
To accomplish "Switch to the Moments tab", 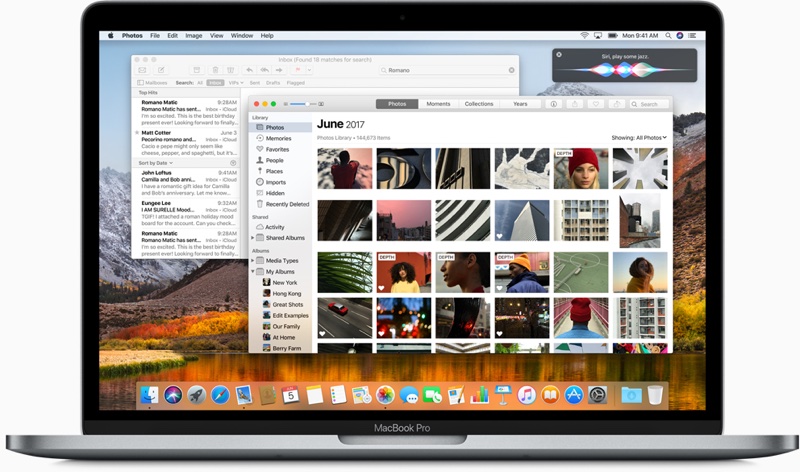I will coord(438,104).
